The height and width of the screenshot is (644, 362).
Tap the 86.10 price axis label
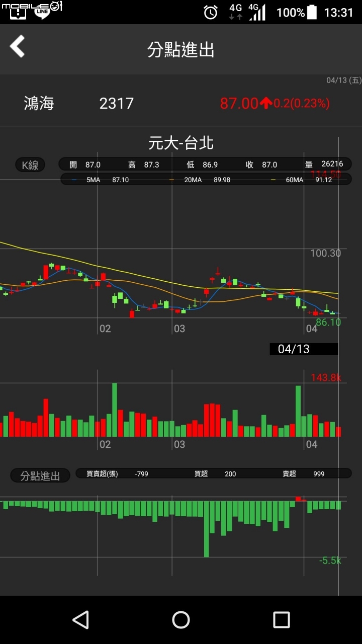(328, 322)
